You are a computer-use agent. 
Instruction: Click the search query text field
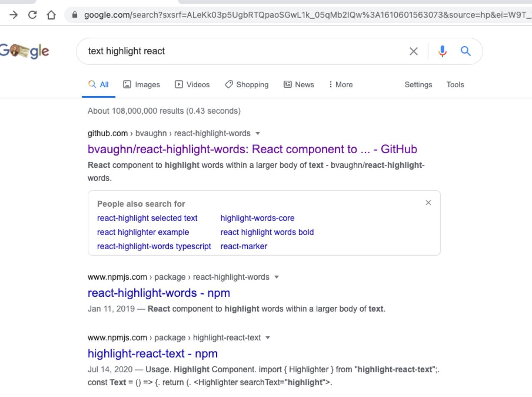pos(241,51)
